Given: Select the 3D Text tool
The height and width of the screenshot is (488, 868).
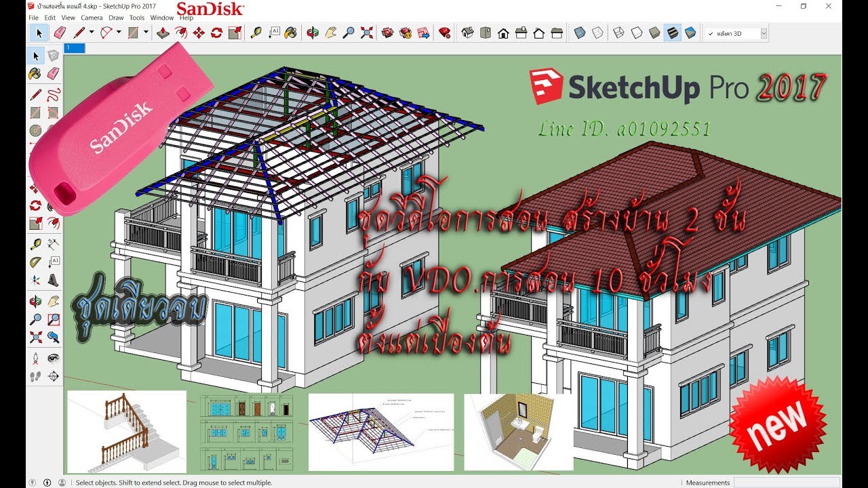Looking at the screenshot, I should [53, 279].
